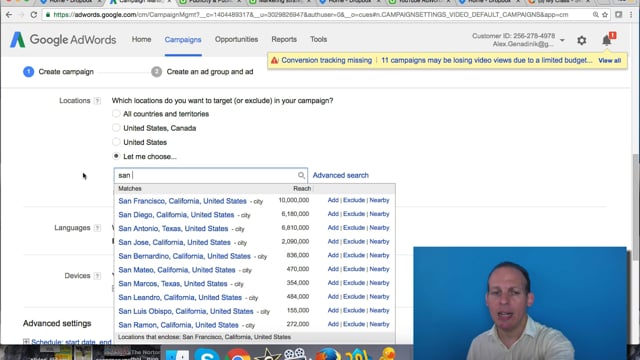
Task: Open the star app in the dock
Action: [x=268, y=354]
